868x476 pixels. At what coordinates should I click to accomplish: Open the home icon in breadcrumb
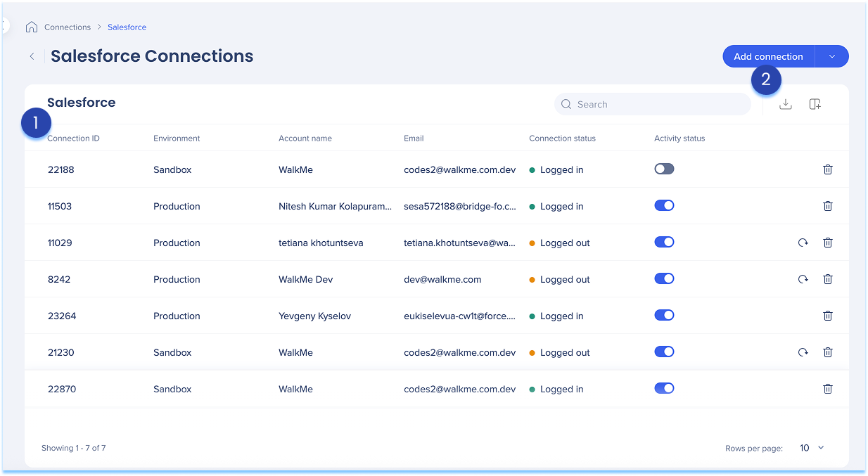click(x=31, y=27)
